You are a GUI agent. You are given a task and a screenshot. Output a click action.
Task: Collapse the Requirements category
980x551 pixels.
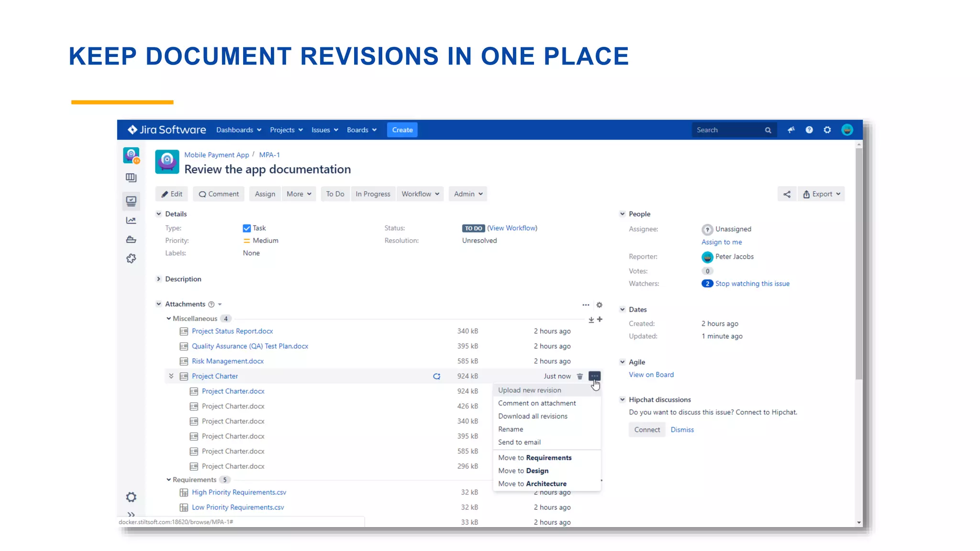[168, 480]
